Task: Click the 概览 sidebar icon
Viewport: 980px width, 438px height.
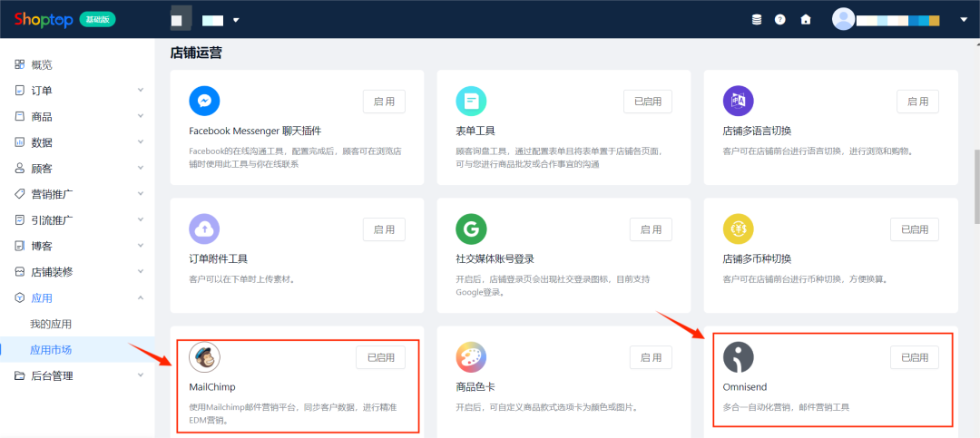Action: pos(19,64)
